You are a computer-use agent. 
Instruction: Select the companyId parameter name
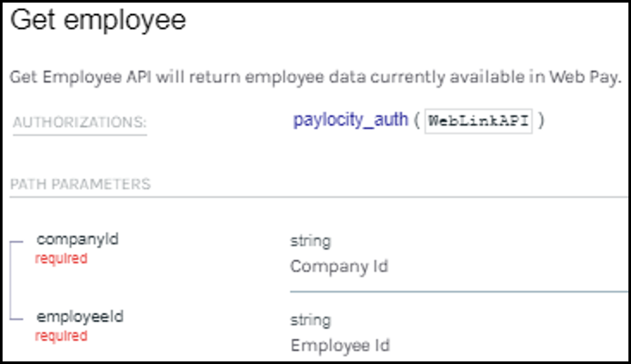coord(77,239)
